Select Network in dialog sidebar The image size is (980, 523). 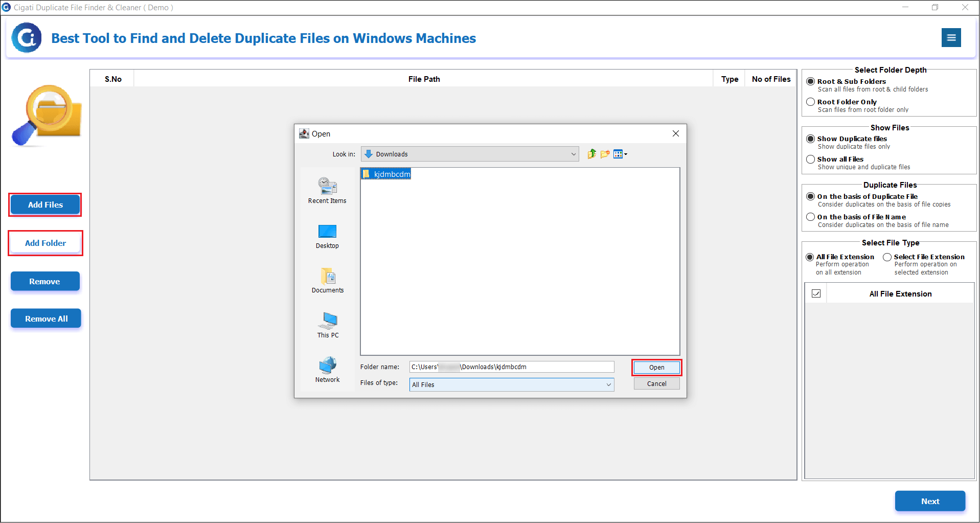click(327, 370)
